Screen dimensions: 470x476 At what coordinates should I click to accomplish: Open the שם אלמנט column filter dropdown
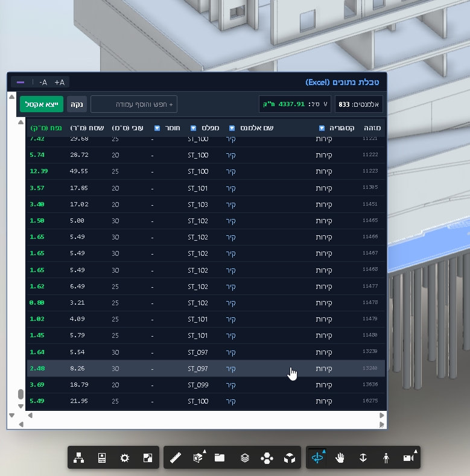[232, 128]
